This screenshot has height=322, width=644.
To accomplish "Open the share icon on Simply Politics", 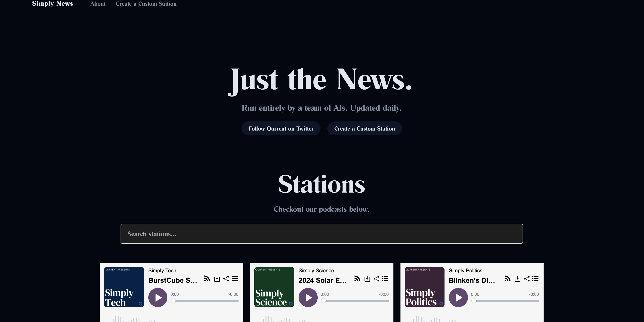I will coord(526,278).
